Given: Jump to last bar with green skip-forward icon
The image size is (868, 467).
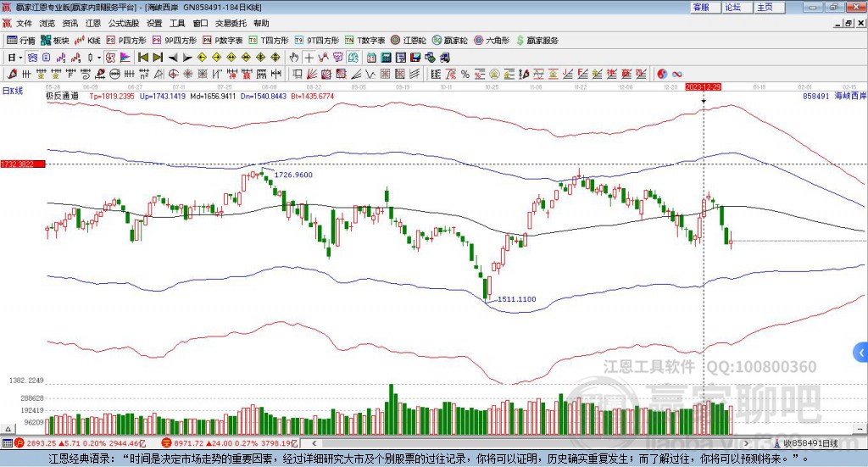Looking at the screenshot, I should 158,58.
